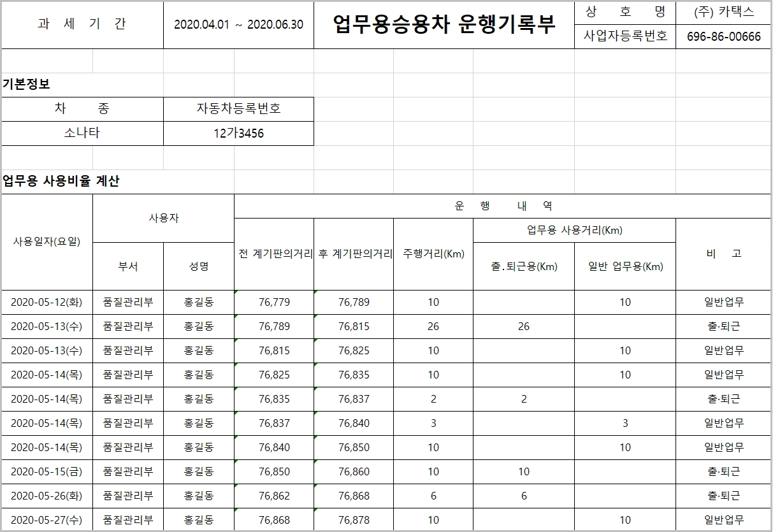Click the license plate cell 12가3456
The height and width of the screenshot is (532, 773).
pyautogui.click(x=238, y=134)
